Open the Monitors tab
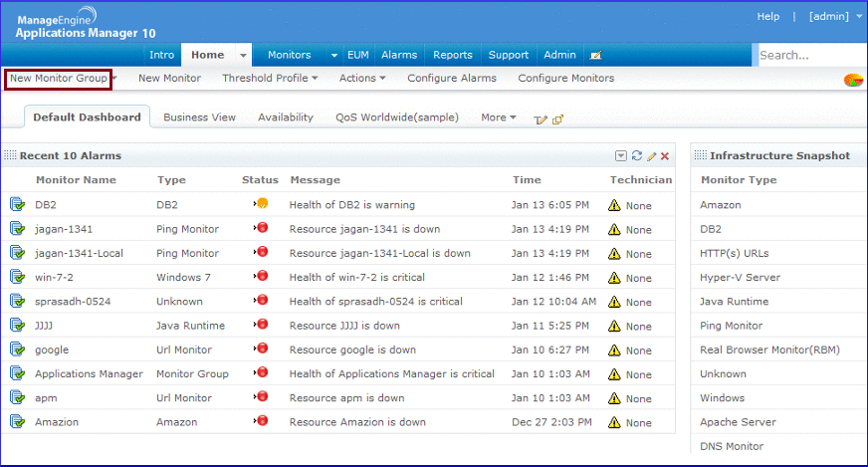This screenshot has width=868, height=467. click(x=290, y=55)
